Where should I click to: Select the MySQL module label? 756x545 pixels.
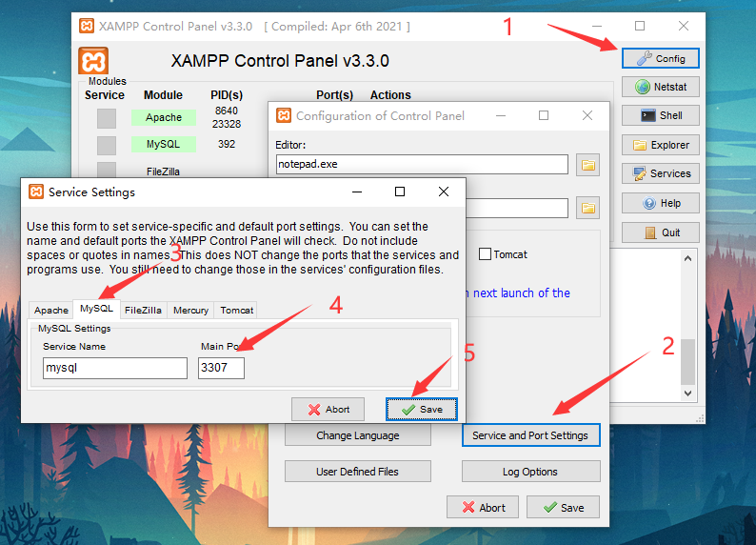coord(164,144)
